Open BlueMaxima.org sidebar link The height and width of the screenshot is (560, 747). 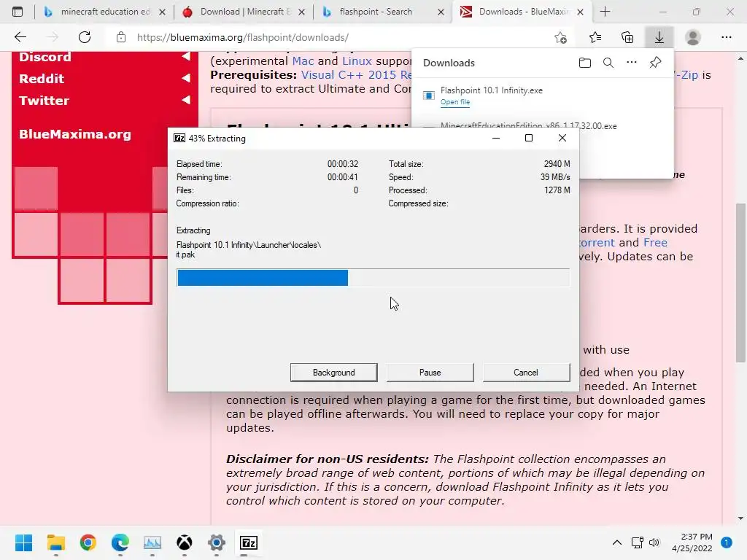(x=75, y=134)
